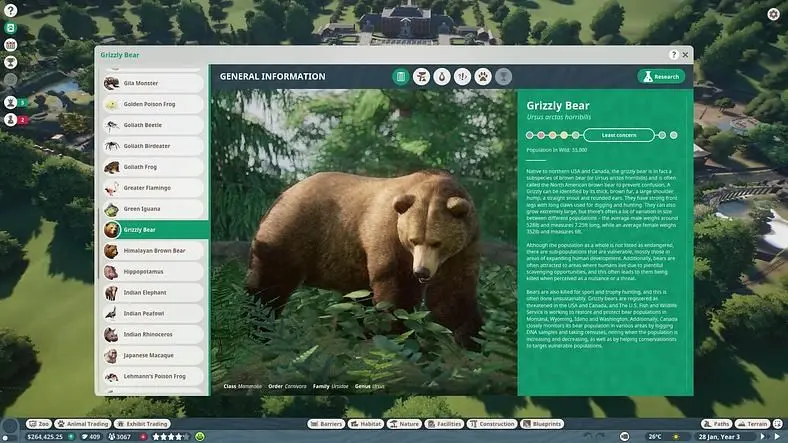Click the cash balance $264,425.25
Image resolution: width=788 pixels, height=443 pixels.
45,437
